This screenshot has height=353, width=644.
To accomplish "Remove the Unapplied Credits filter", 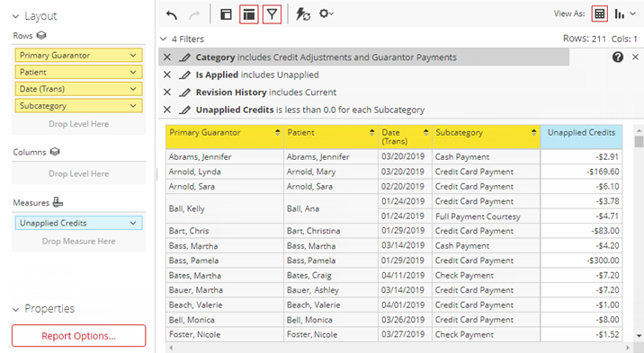I will point(167,110).
